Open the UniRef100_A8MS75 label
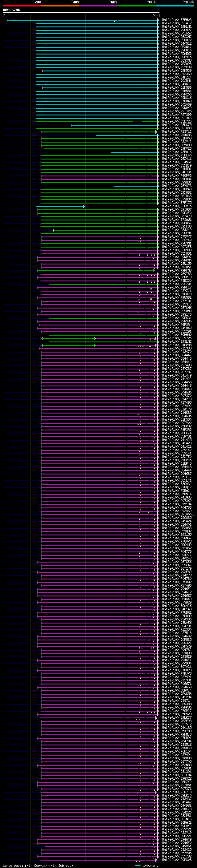 click(x=177, y=125)
